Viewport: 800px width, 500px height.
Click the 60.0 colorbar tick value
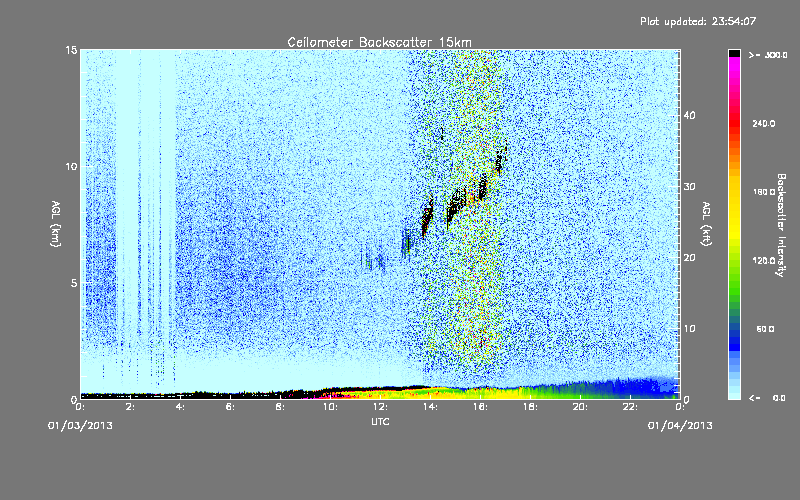tap(765, 329)
